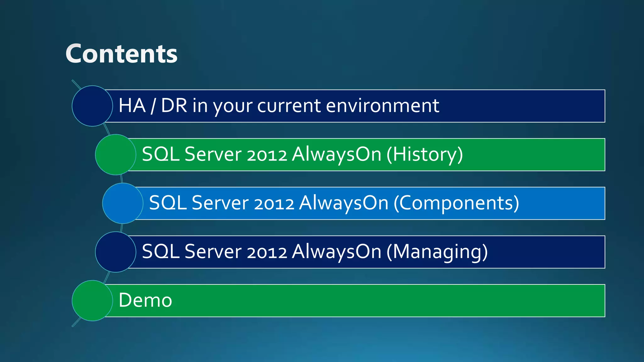Select the Contents slide title

tap(121, 54)
